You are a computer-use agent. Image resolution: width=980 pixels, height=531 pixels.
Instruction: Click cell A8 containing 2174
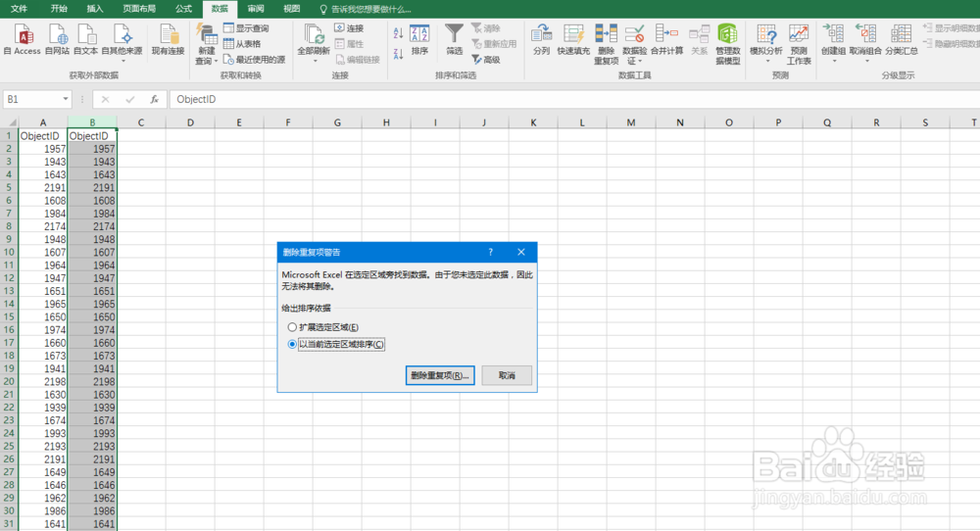click(43, 226)
